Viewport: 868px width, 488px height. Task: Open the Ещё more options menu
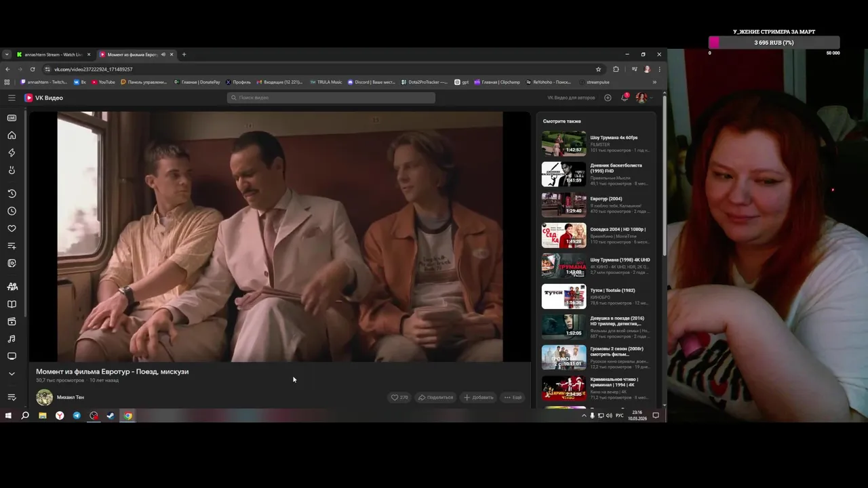[x=513, y=397]
